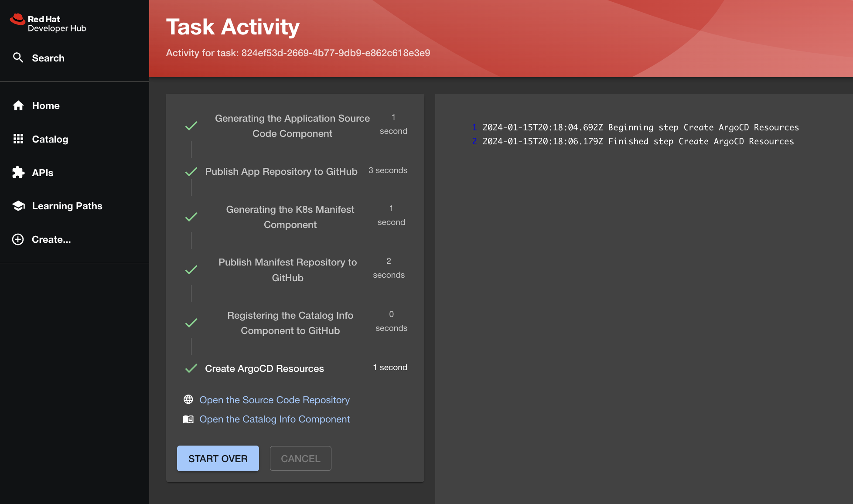The height and width of the screenshot is (504, 853).
Task: Select Generating the K8s Manifest Component step
Action: pos(290,217)
